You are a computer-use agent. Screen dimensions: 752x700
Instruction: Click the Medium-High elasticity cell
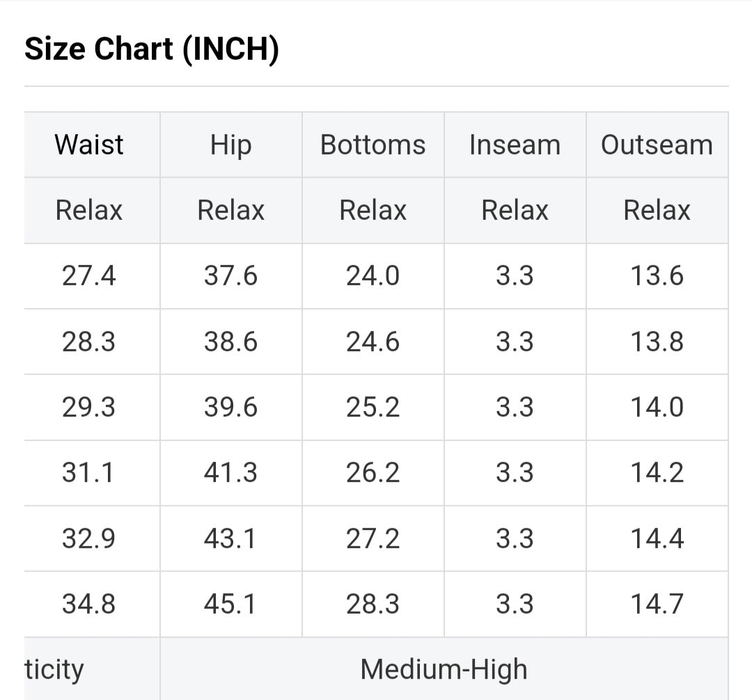444,669
